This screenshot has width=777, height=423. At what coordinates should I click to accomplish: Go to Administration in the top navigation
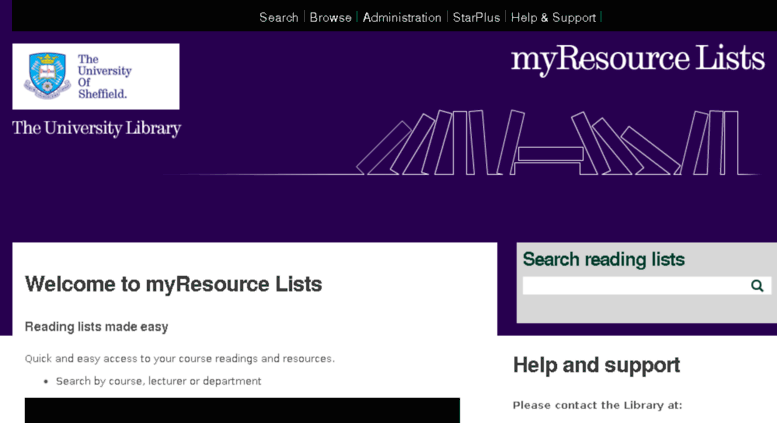pos(402,17)
